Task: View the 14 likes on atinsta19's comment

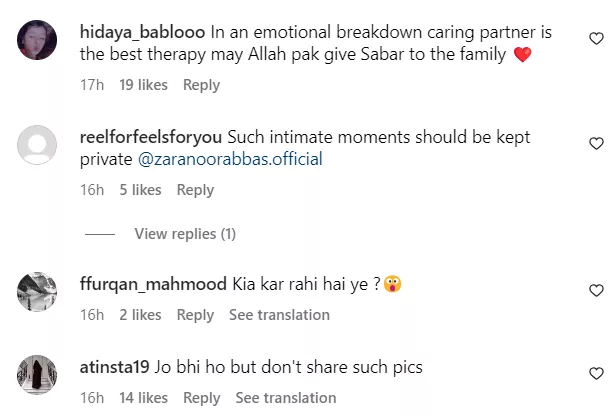Action: [x=142, y=398]
